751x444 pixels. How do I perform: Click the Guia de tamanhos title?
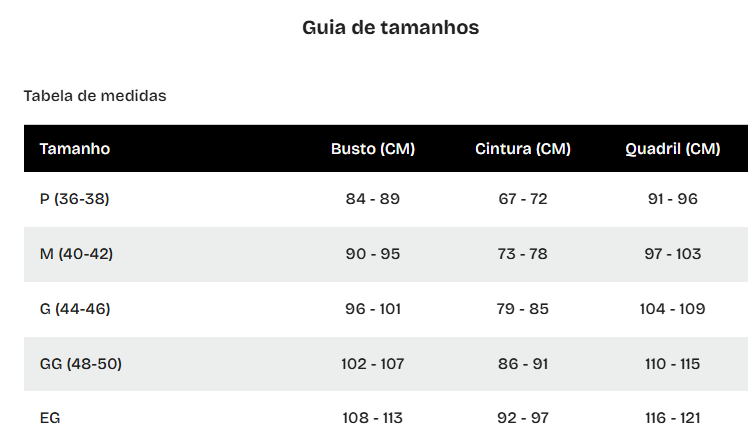pos(390,28)
